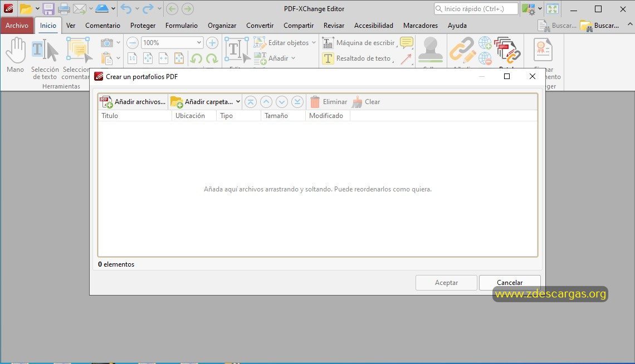Open the Ayuda ribbon tab
Screen dimensions: 635x364
tap(457, 26)
